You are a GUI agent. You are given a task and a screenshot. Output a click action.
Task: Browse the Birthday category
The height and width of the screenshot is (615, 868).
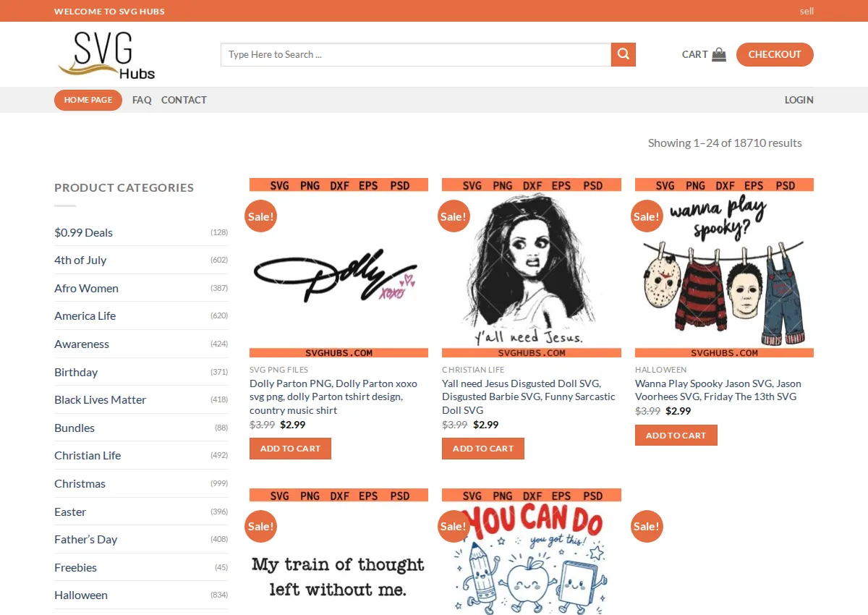tap(76, 372)
